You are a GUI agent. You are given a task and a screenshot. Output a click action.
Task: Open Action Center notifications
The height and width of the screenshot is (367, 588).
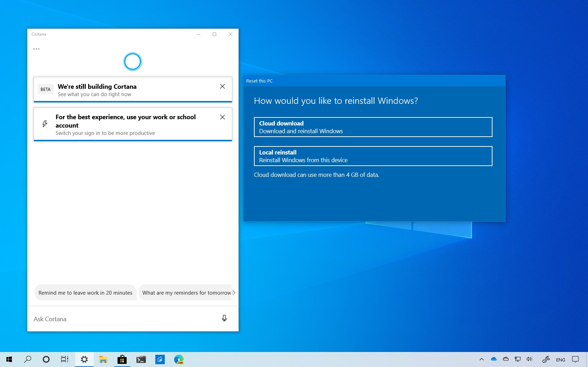pos(576,359)
